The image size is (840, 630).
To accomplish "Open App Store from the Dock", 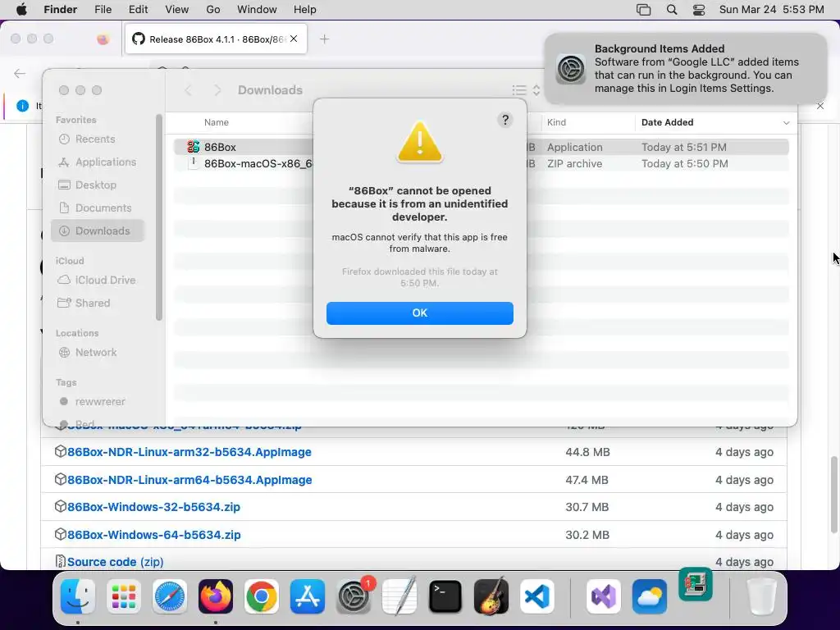I will click(308, 596).
